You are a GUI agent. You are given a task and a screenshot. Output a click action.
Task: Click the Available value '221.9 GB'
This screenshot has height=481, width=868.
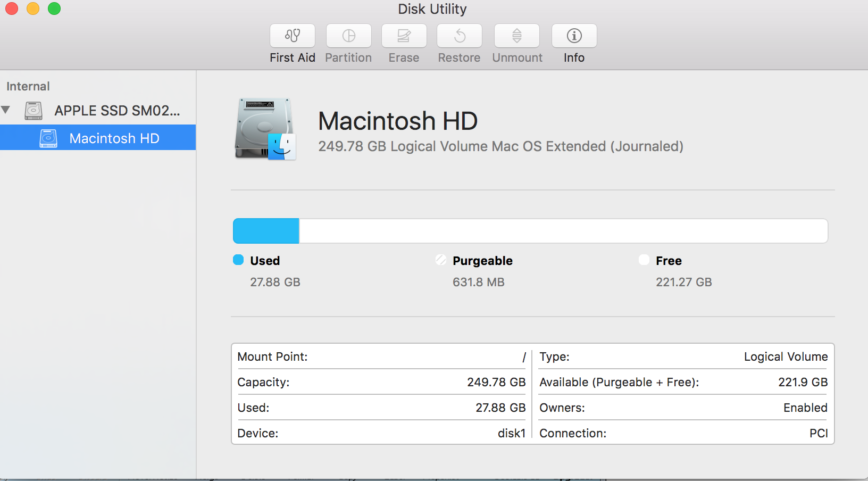tap(803, 382)
